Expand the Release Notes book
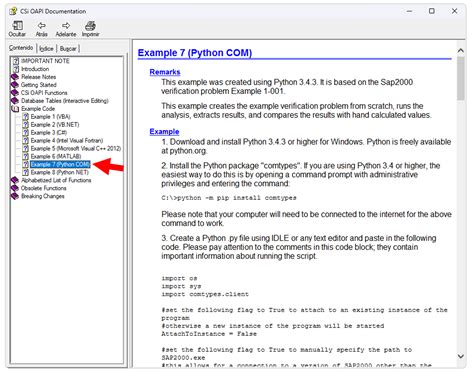Screen dimensions: 474x372 pyautogui.click(x=39, y=77)
